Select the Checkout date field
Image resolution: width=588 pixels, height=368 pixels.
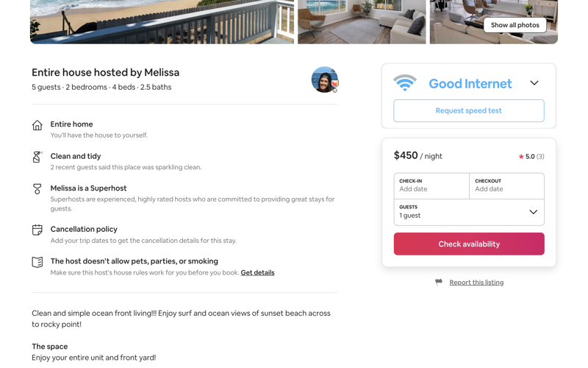(506, 186)
